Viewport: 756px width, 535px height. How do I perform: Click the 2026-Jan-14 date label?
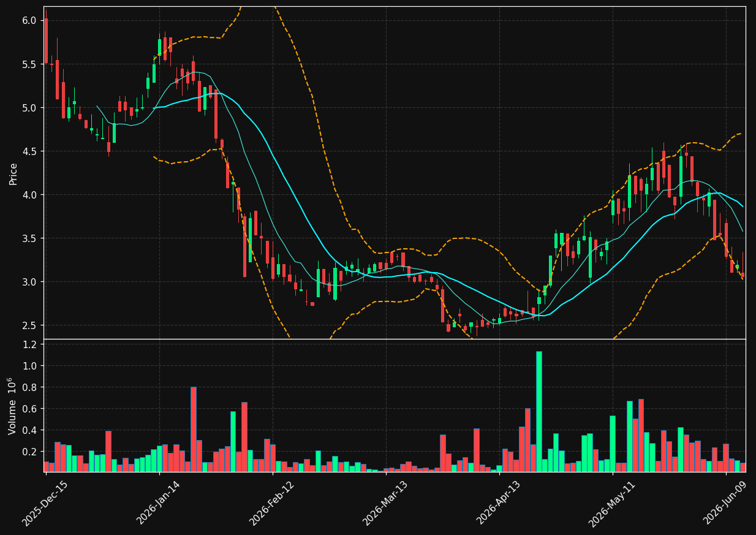tap(159, 503)
